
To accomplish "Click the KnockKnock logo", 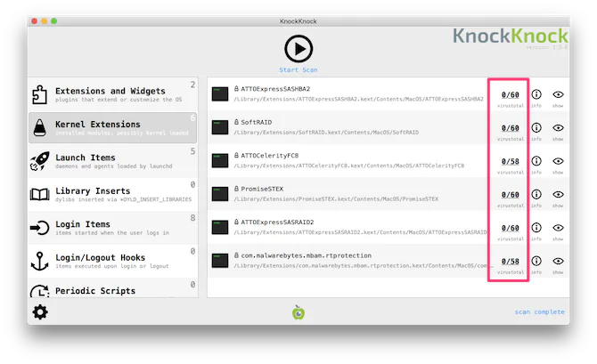I will pos(511,36).
